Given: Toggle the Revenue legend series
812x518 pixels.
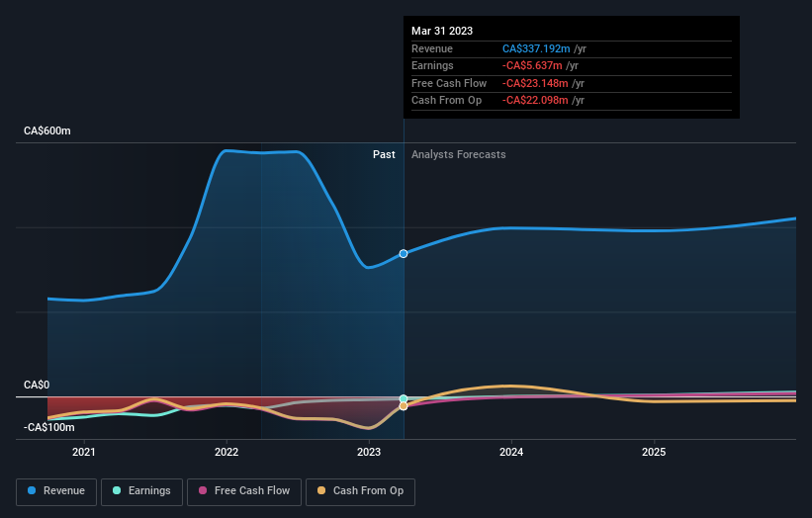Looking at the screenshot, I should 56,491.
